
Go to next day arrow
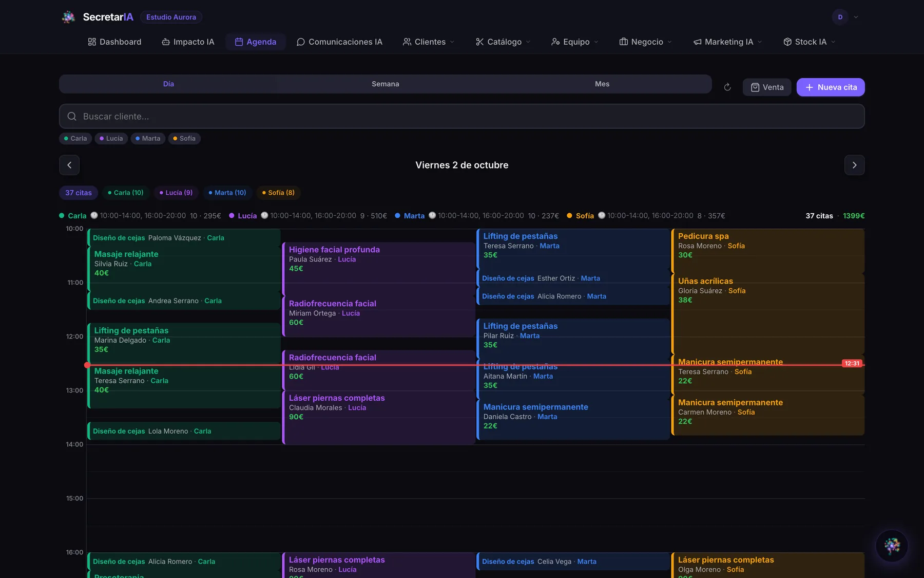854,165
